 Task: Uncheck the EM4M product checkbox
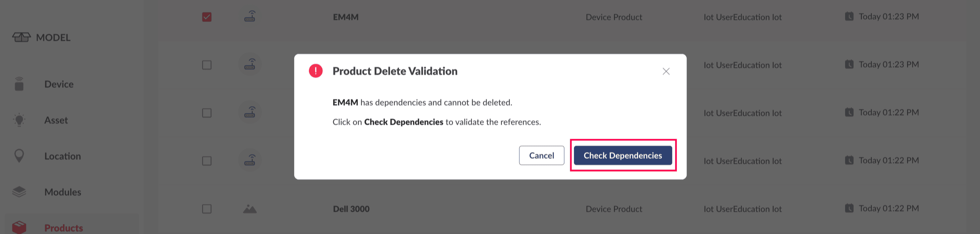206,17
